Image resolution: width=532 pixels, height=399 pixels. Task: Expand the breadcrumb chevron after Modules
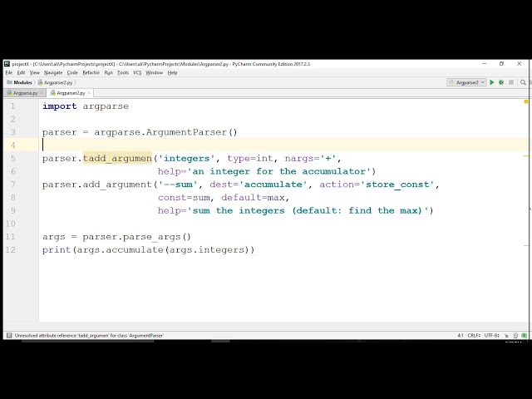(x=35, y=82)
